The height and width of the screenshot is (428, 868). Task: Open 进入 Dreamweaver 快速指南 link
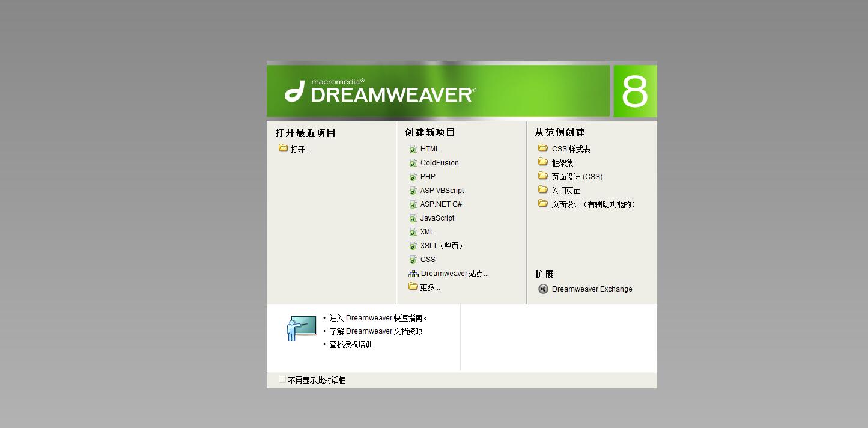[377, 318]
